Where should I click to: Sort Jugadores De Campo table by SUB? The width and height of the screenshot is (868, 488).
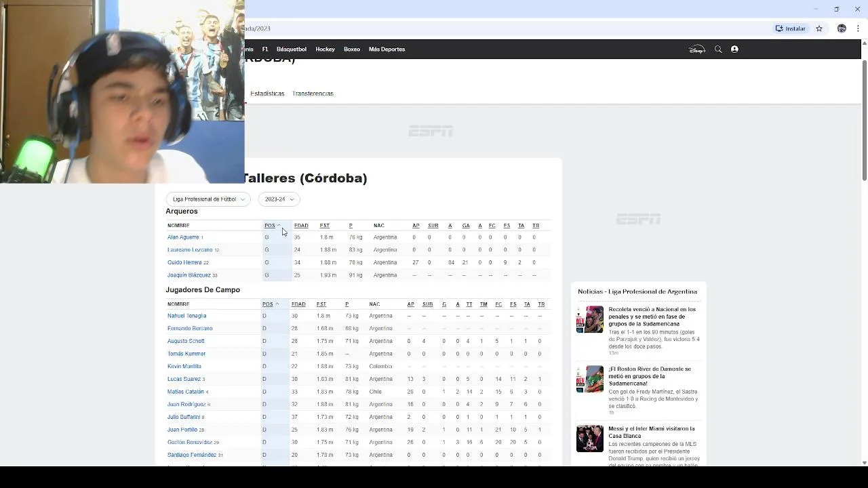(x=427, y=304)
